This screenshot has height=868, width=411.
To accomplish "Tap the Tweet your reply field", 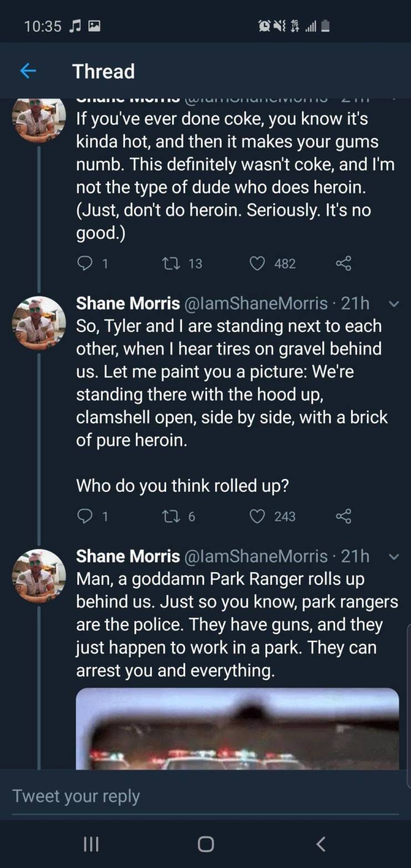I will 205,796.
